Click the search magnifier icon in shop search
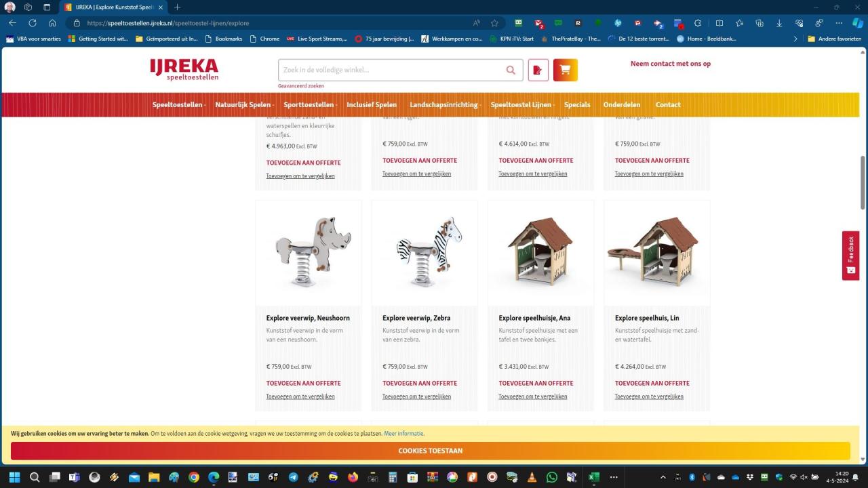This screenshot has height=488, width=868. click(x=511, y=70)
